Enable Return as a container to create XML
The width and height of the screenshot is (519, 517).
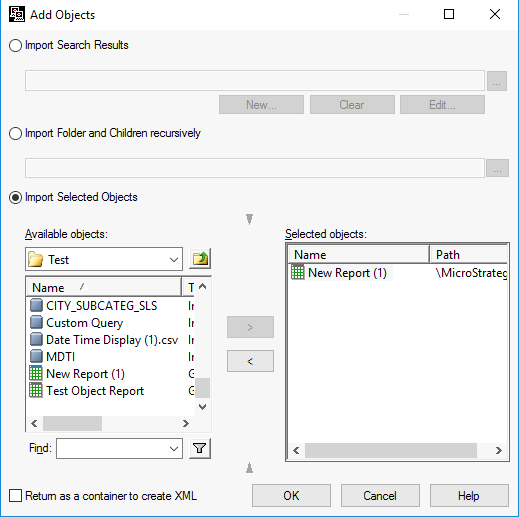tap(15, 496)
